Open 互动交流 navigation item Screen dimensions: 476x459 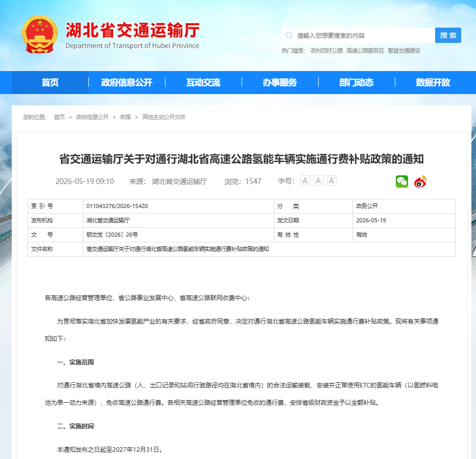point(203,82)
